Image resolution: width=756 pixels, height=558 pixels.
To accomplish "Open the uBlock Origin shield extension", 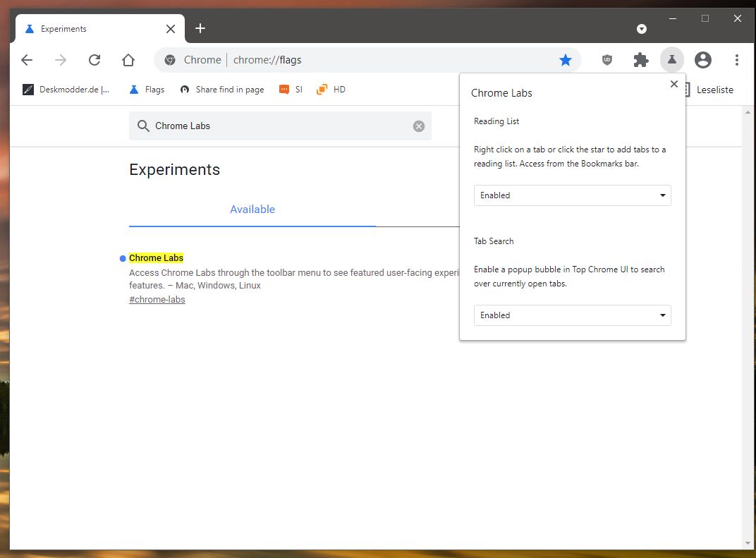I will 607,60.
